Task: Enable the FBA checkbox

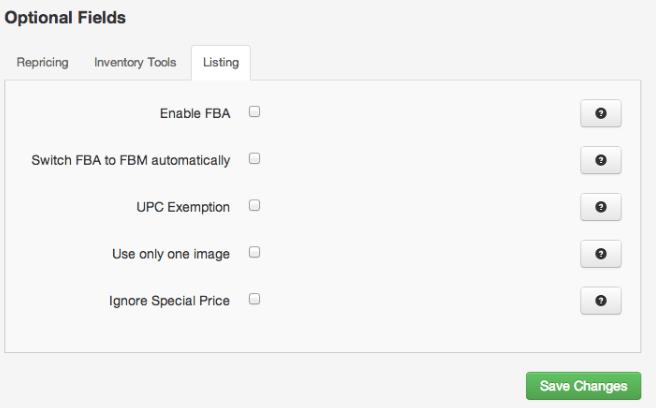Action: point(254,112)
